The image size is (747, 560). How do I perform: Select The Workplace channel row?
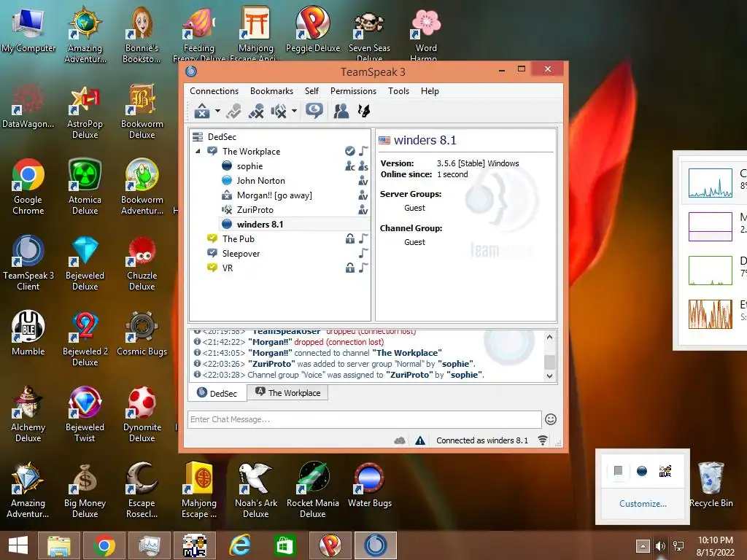279,152
